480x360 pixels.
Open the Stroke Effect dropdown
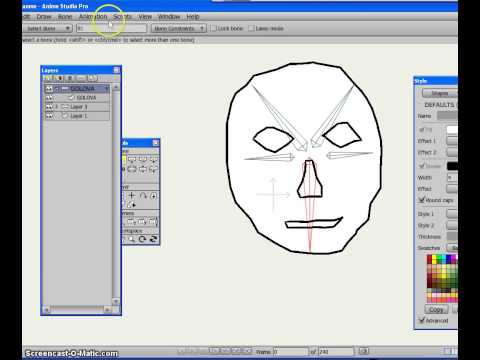[452, 189]
